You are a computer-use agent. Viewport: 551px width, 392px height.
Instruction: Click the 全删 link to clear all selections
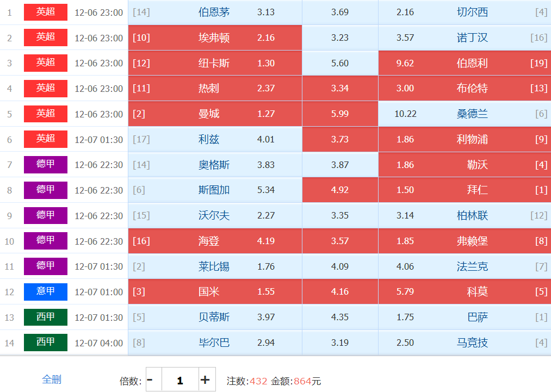point(52,379)
